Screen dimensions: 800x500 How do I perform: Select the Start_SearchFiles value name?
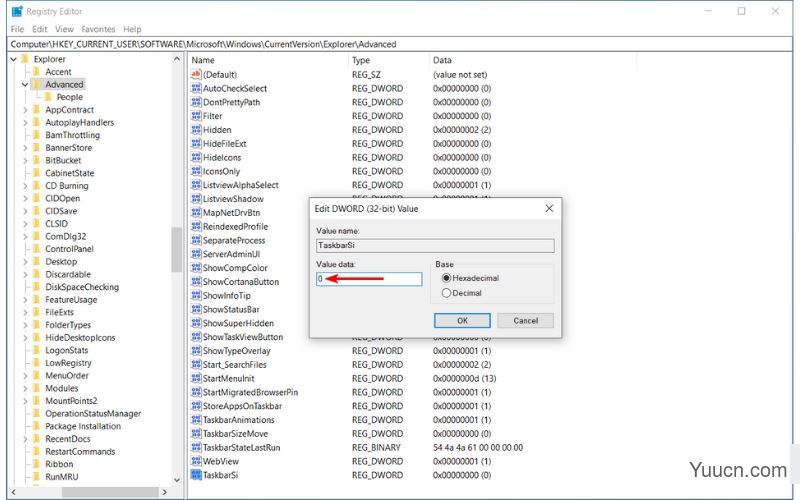coord(235,365)
